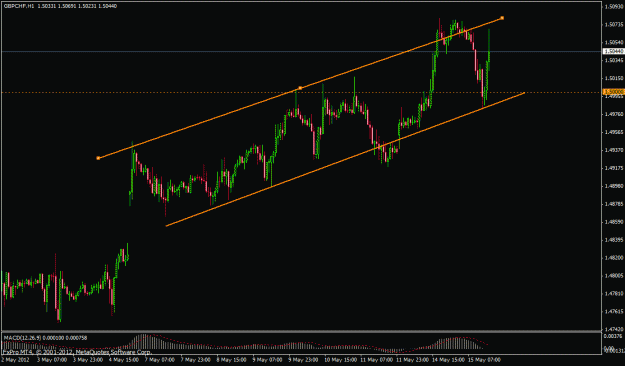The height and width of the screenshot is (366, 625).
Task: Click the orange 1.50000 level price tag
Action: click(613, 92)
